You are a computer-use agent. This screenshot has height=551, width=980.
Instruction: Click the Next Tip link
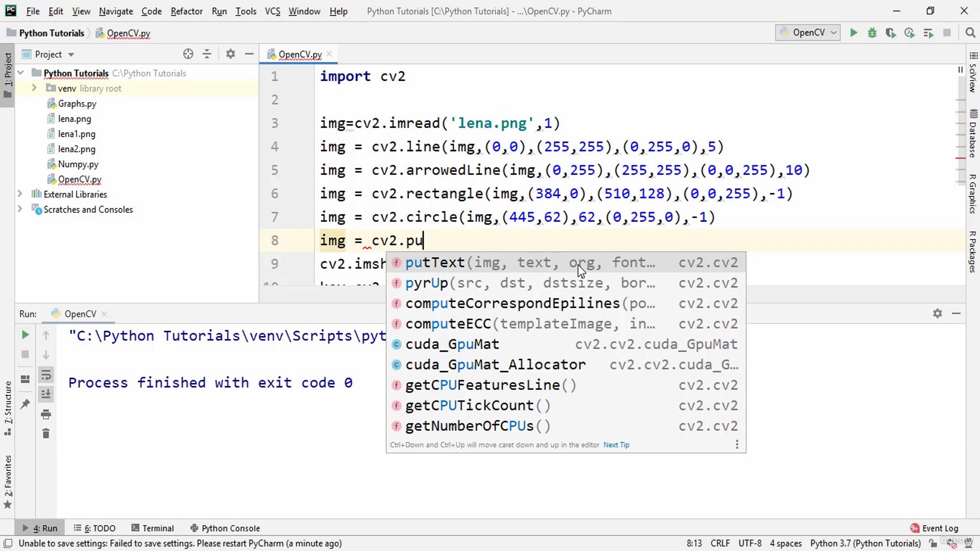click(x=616, y=445)
